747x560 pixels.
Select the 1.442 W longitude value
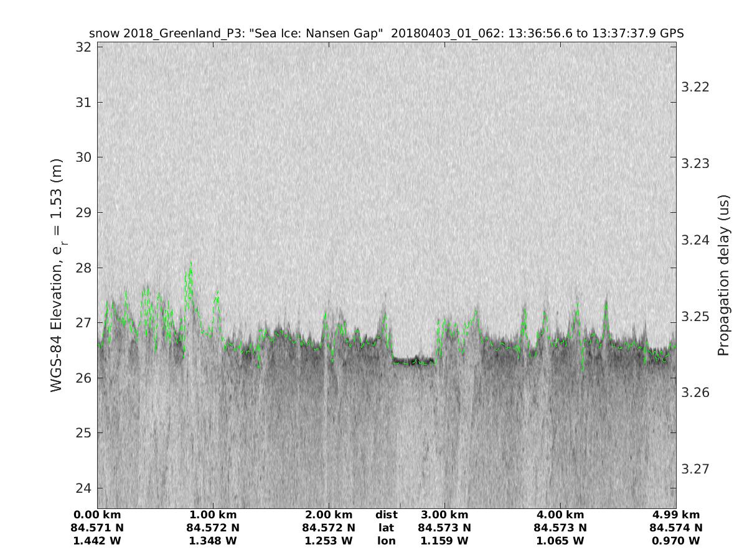point(97,541)
